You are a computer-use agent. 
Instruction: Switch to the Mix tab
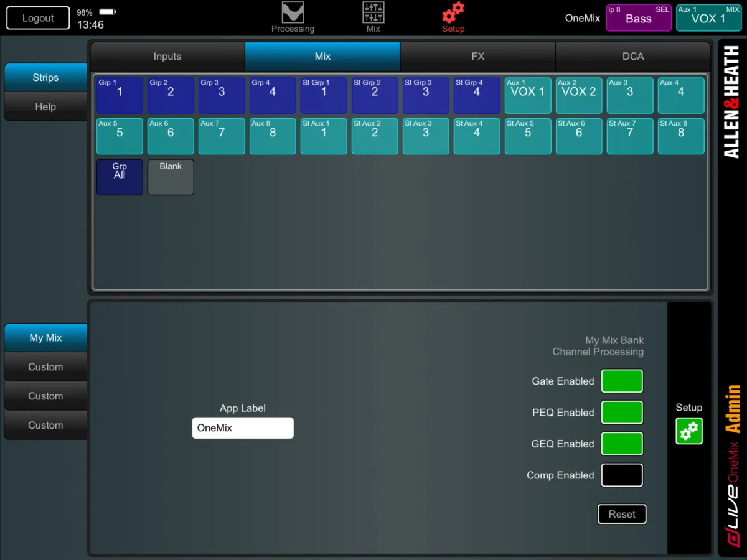(322, 56)
